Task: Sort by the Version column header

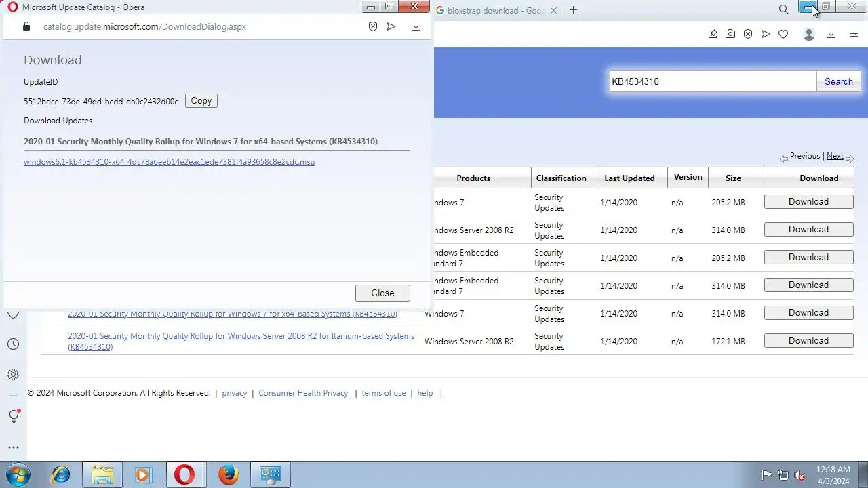Action: click(688, 177)
